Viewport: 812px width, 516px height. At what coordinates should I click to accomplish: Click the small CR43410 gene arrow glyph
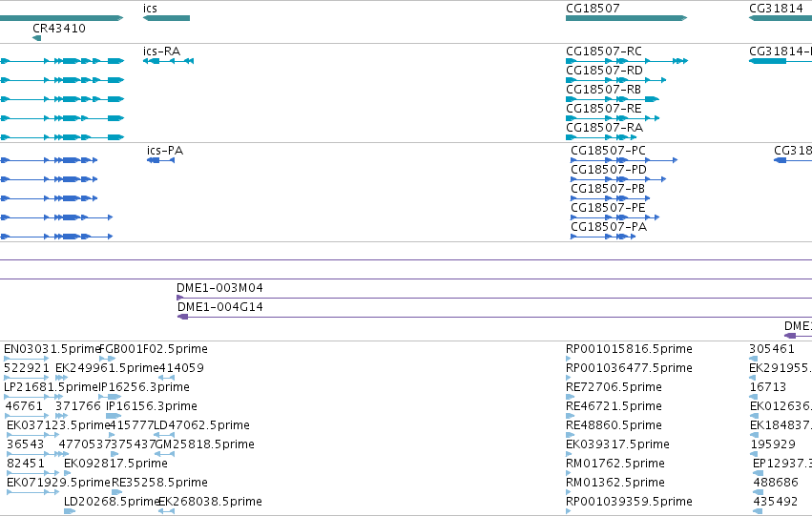37,38
